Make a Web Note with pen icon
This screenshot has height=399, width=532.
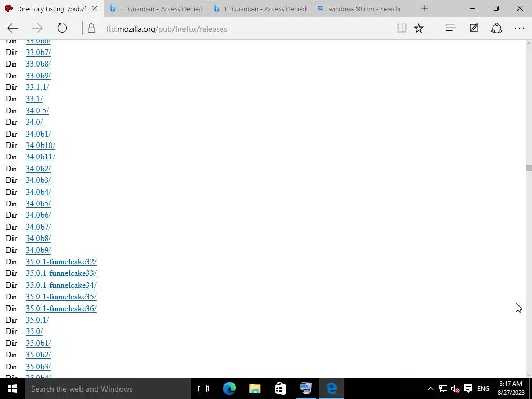(x=474, y=28)
